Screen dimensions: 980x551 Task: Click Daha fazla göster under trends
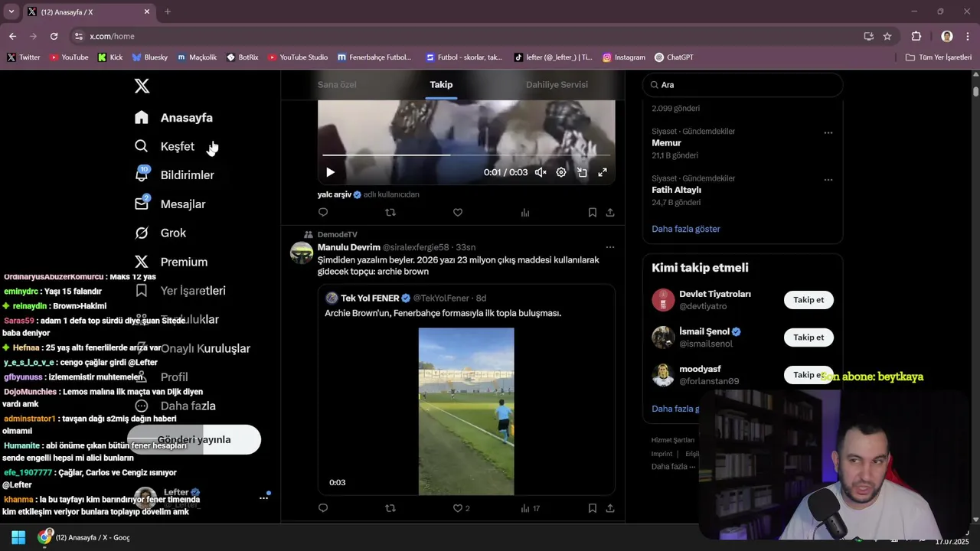686,229
